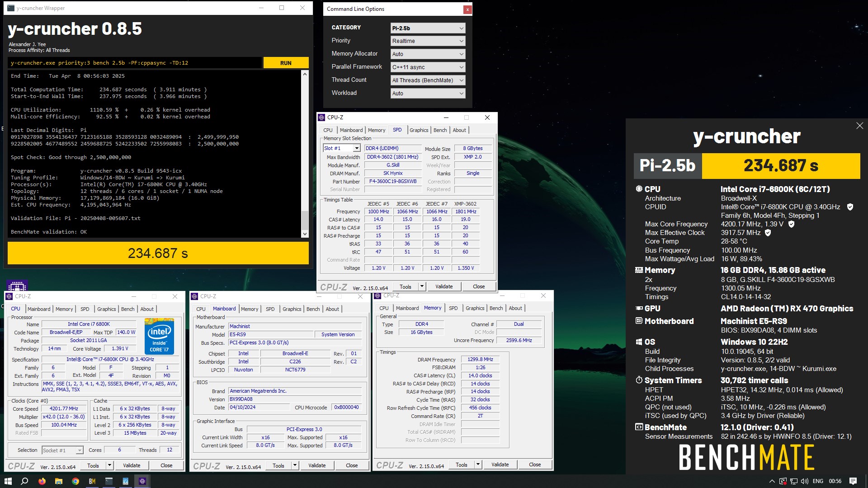The height and width of the screenshot is (488, 868).
Task: Click the Part Number field F4-3600C19-8GSXWB
Action: pyautogui.click(x=393, y=181)
